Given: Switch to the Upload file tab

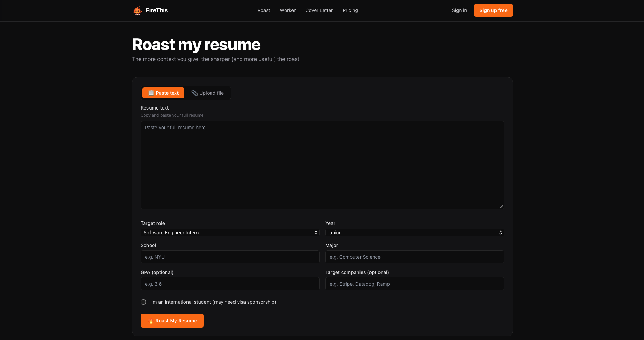Looking at the screenshot, I should [208, 93].
